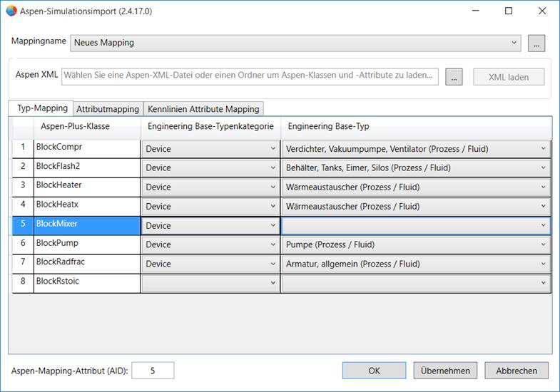Viewport: 560px width, 392px height.
Task: Open the type category dropdown for BlockFlash2
Action: tap(210, 168)
